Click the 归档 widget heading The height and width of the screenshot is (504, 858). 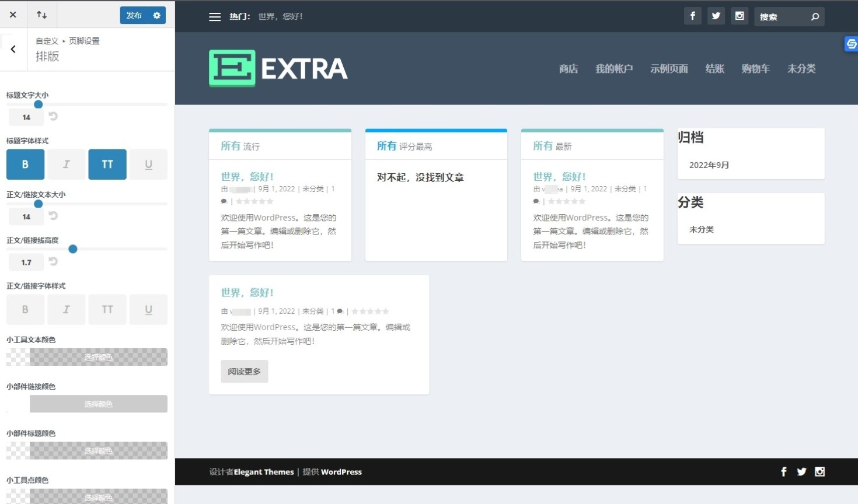(691, 138)
